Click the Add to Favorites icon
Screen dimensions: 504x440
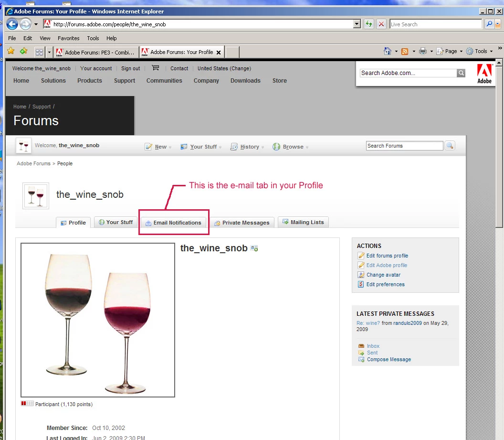23,51
